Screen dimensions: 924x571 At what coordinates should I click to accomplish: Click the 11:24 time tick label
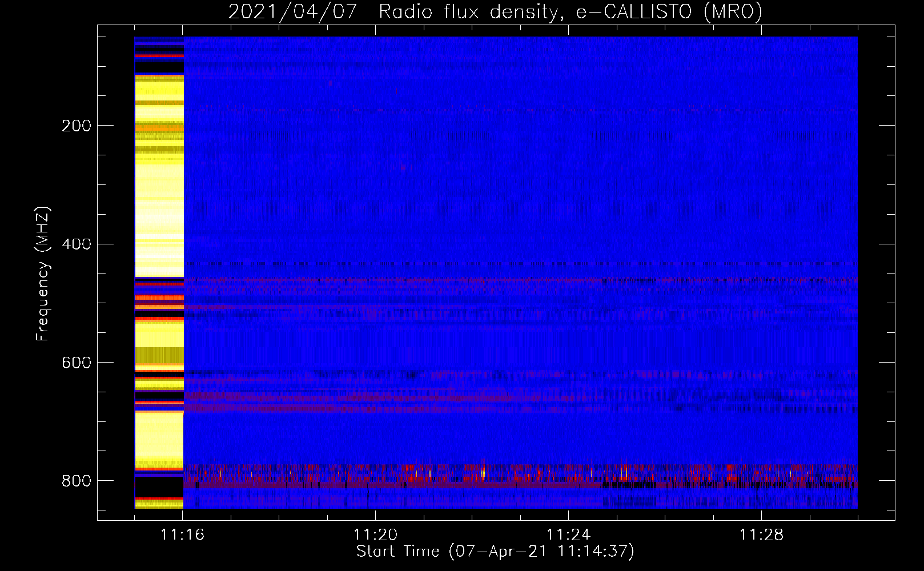pos(568,535)
